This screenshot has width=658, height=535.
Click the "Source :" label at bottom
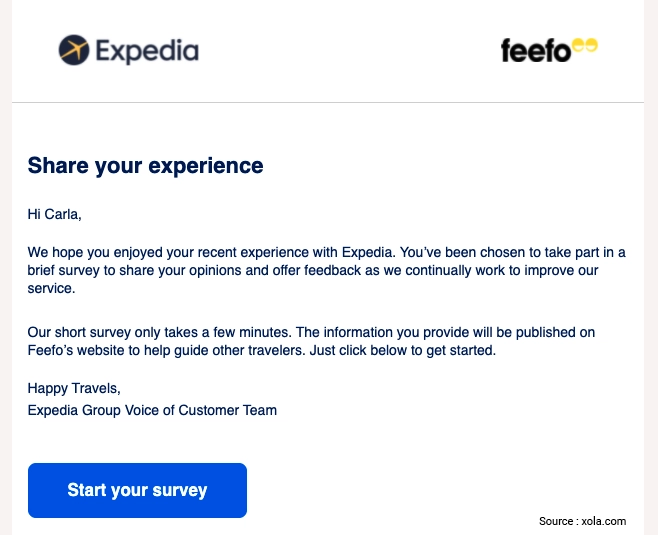(x=559, y=521)
